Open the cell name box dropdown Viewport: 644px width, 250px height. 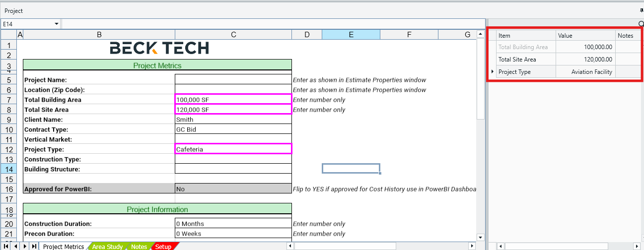tap(57, 24)
